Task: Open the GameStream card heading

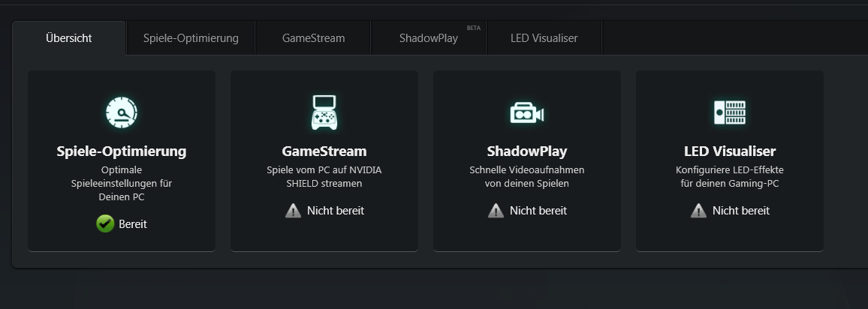Action: 324,151
